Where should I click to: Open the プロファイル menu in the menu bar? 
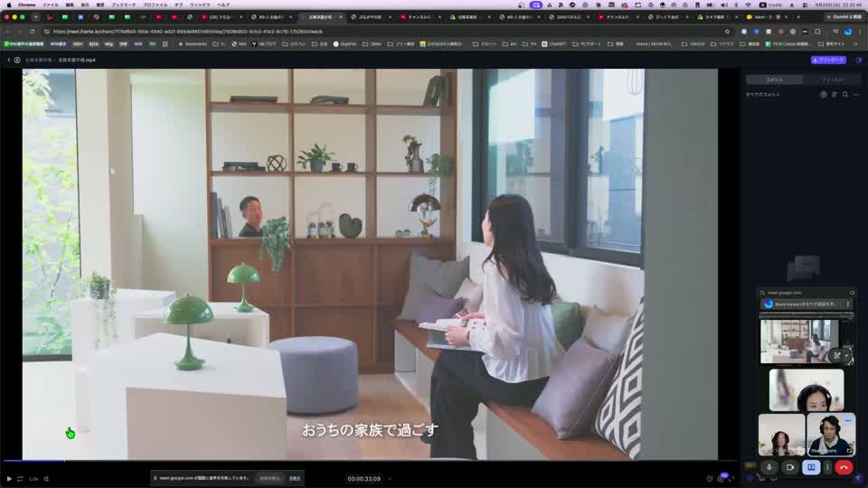155,5
